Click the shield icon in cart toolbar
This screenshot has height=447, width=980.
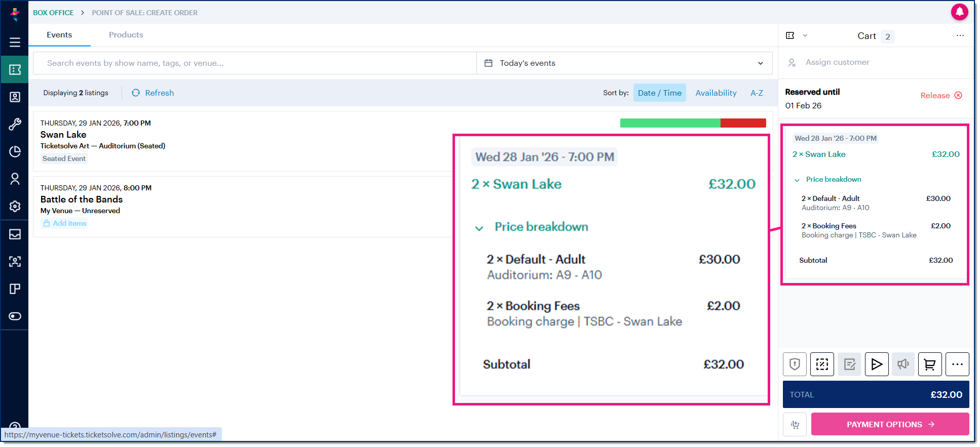point(795,364)
